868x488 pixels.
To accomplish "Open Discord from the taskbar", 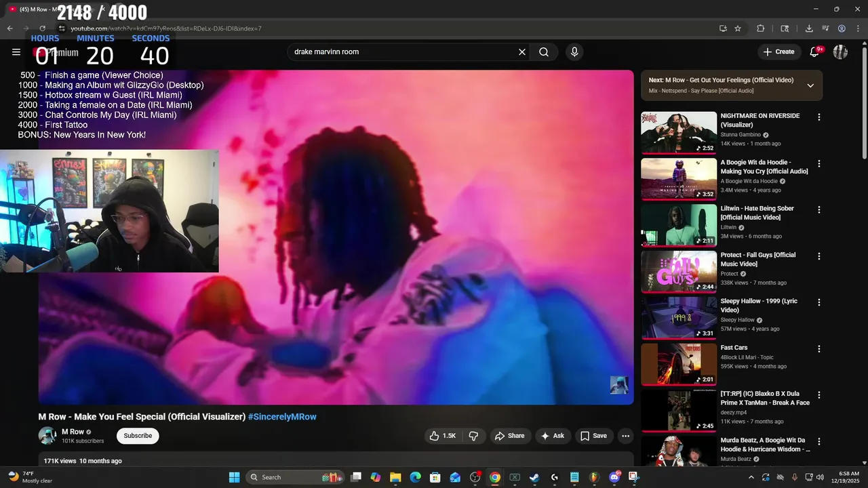I will click(614, 477).
